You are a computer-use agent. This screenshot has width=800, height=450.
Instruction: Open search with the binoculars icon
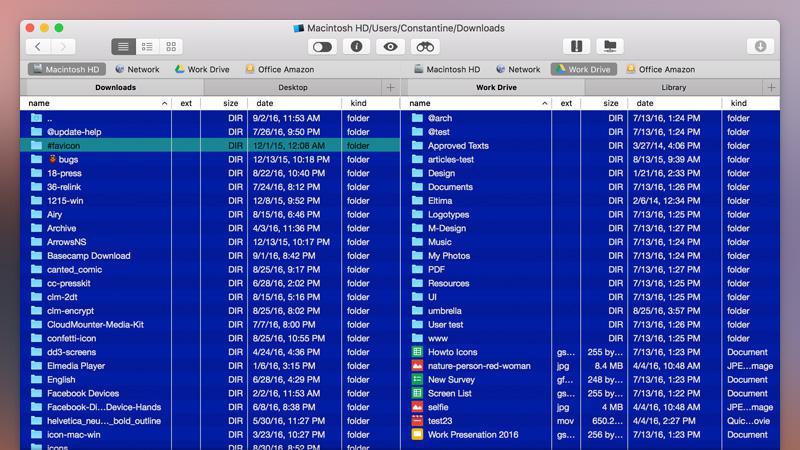424,46
